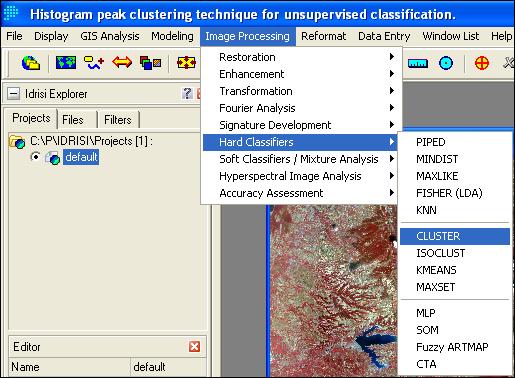The image size is (515, 378).
Task: Click the Explorer help question mark
Action: tap(187, 94)
